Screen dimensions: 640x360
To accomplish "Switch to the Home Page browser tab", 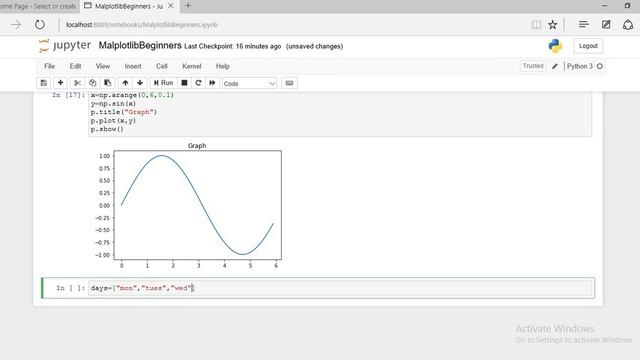I will coord(38,6).
